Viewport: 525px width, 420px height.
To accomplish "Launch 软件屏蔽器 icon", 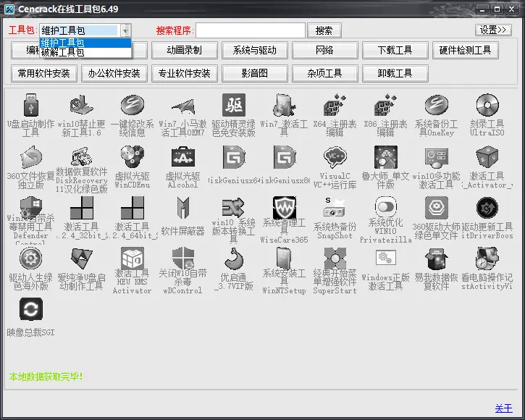I will (x=182, y=208).
